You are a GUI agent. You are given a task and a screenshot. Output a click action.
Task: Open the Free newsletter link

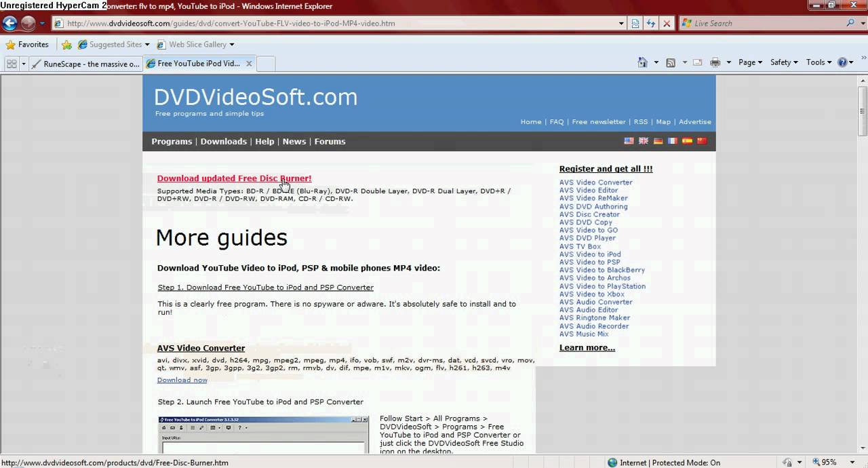click(599, 122)
